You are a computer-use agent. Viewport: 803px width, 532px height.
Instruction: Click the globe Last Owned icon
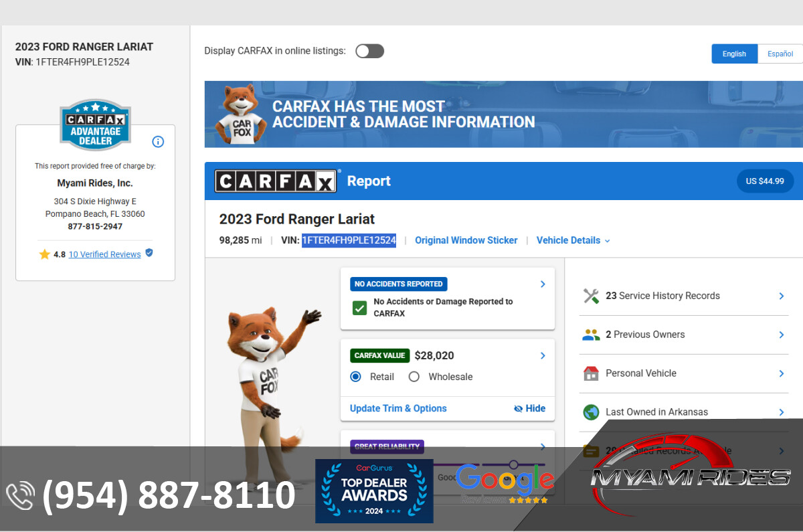(x=591, y=412)
